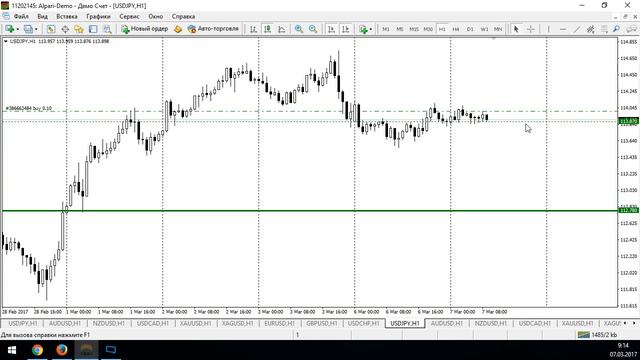This screenshot has height=360, width=640.
Task: Switch chart to candlesticks
Action: coord(267,29)
